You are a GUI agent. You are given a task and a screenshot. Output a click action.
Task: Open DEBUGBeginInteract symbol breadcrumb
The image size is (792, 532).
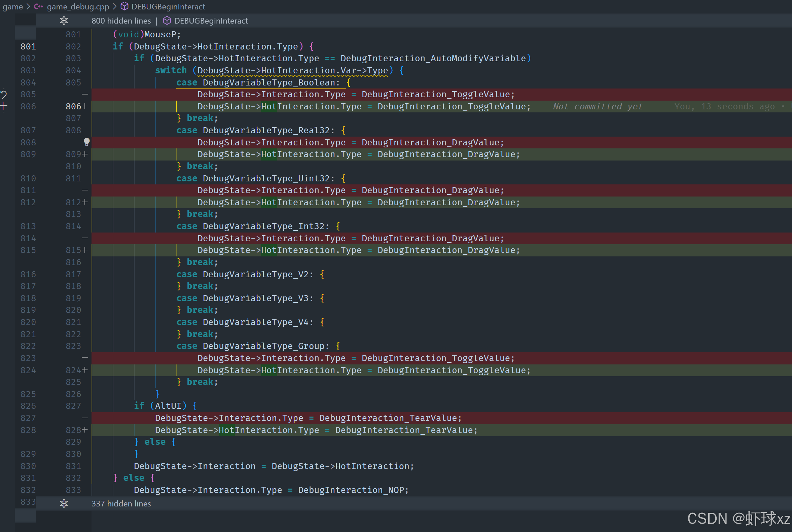(x=168, y=6)
